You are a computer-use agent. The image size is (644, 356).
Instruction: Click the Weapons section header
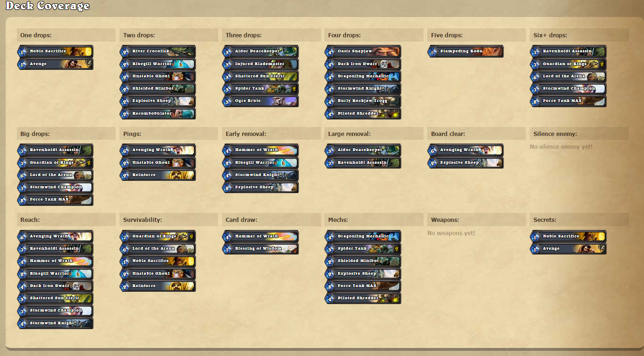click(x=476, y=220)
